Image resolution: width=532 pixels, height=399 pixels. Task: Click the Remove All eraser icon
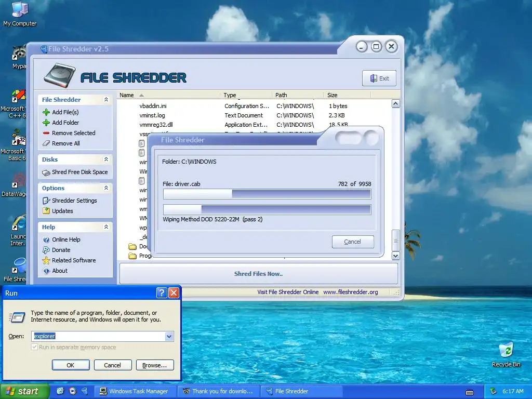click(x=46, y=143)
